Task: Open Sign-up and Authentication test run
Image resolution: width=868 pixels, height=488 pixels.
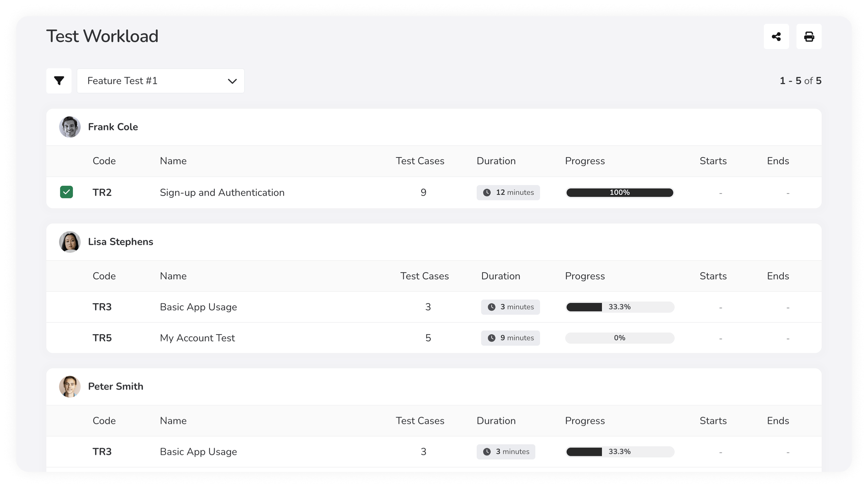Action: click(222, 192)
